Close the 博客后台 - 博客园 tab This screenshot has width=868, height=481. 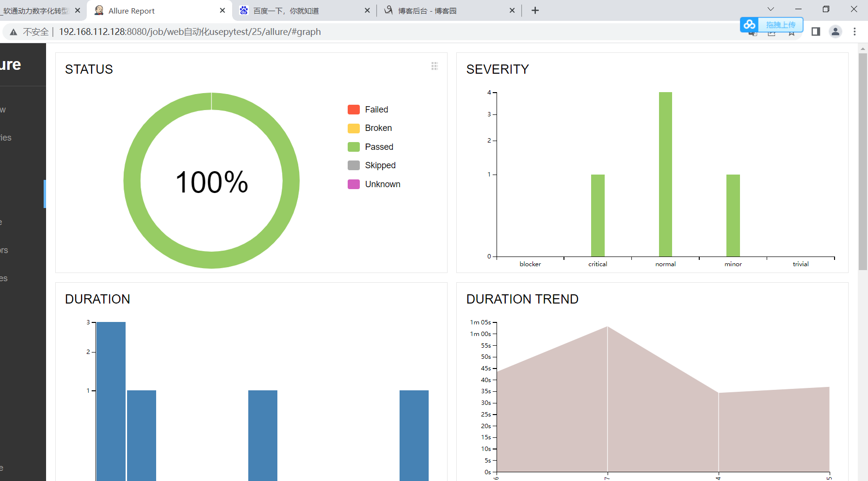point(512,10)
